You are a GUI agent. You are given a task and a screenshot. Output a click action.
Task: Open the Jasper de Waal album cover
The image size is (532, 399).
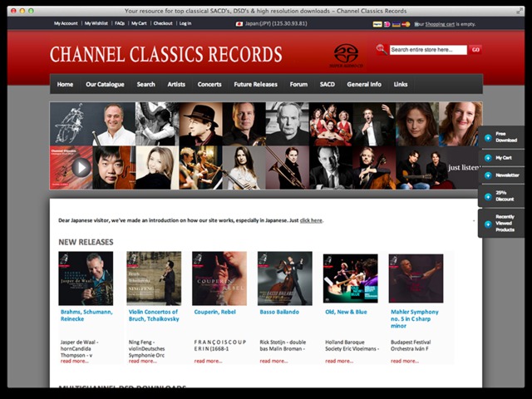coord(86,278)
